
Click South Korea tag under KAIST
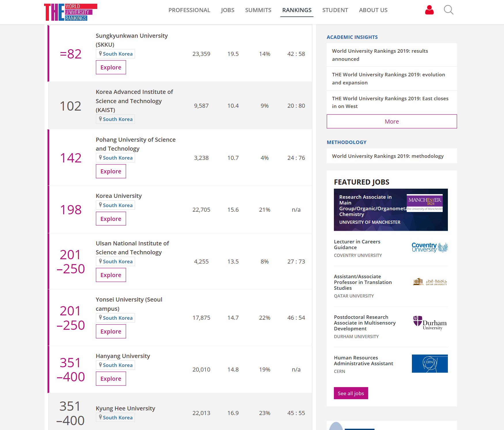coord(115,119)
